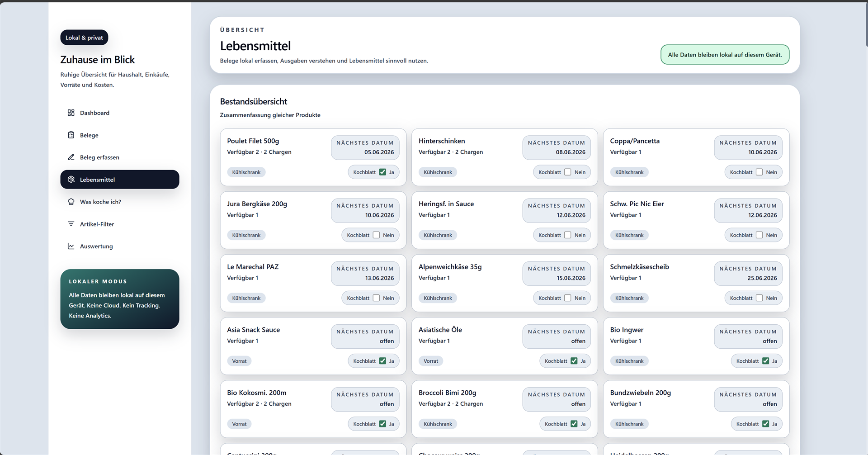The height and width of the screenshot is (455, 868).
Task: Click the Belege clipboard icon
Action: pos(71,135)
